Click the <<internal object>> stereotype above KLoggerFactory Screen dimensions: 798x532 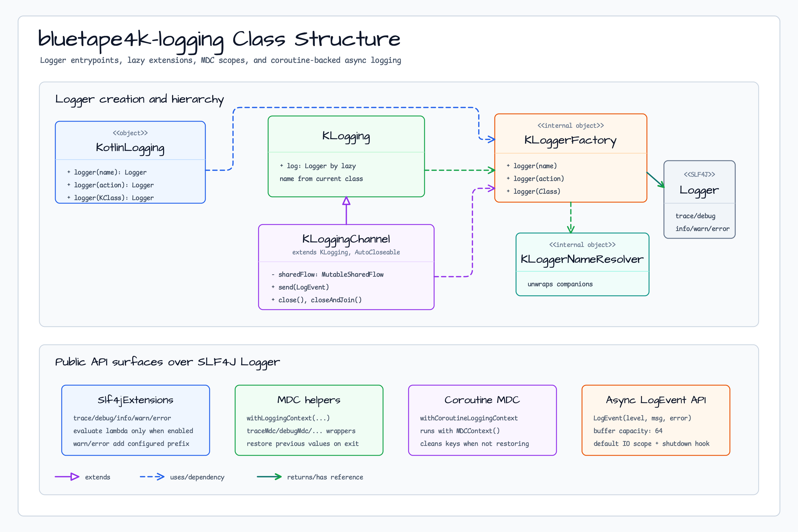(x=571, y=126)
